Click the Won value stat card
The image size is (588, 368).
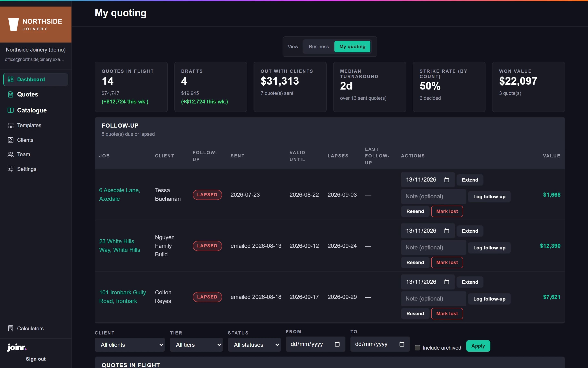point(528,87)
